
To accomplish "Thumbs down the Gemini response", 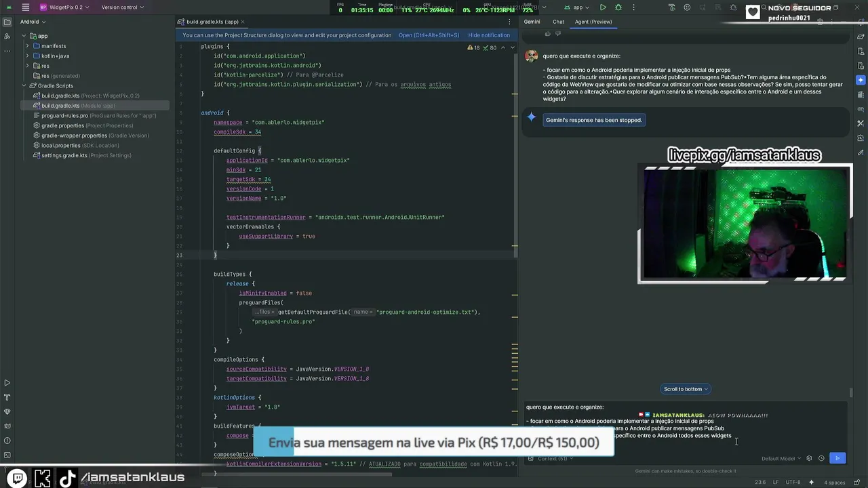I will [558, 33].
